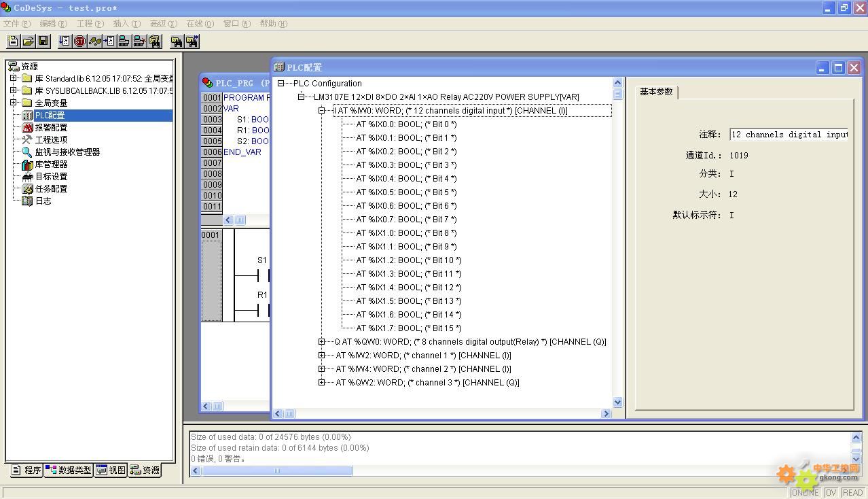Click line 0002 VAR in PLC_PRG window
The image size is (868, 499).
(x=231, y=109)
